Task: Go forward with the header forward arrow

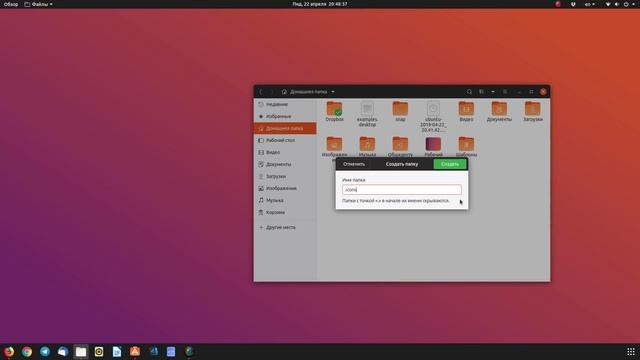Action: [272, 92]
